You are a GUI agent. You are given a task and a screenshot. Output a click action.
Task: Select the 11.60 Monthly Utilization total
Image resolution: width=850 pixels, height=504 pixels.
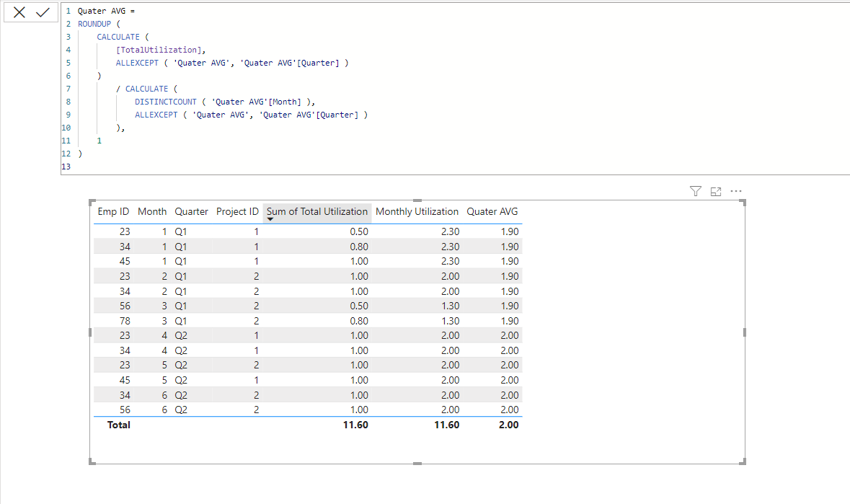[x=447, y=425]
